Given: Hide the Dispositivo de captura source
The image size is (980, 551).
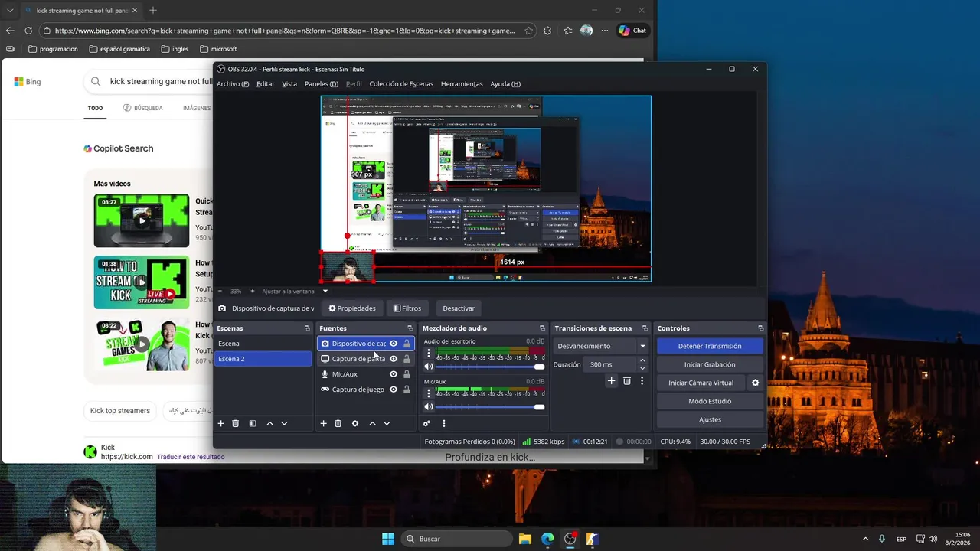Looking at the screenshot, I should tap(394, 344).
